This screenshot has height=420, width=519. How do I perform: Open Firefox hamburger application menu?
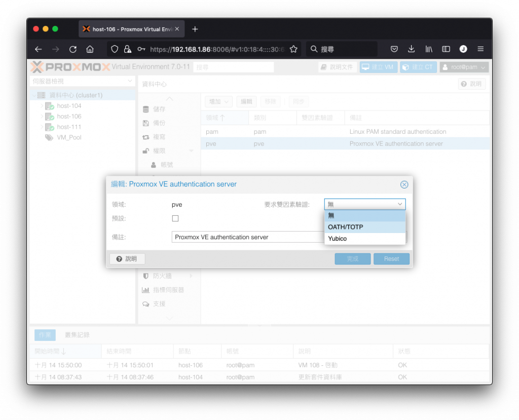(480, 49)
